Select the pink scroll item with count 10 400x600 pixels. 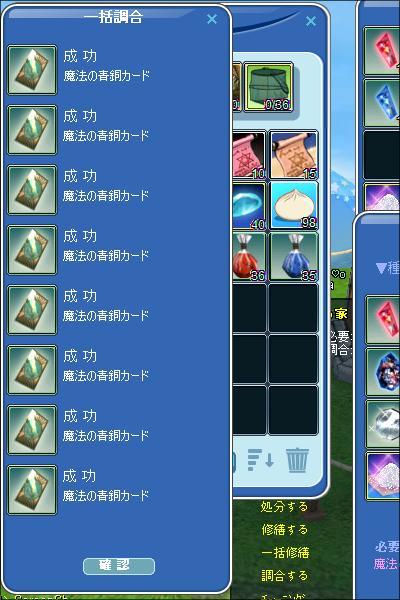[249, 155]
